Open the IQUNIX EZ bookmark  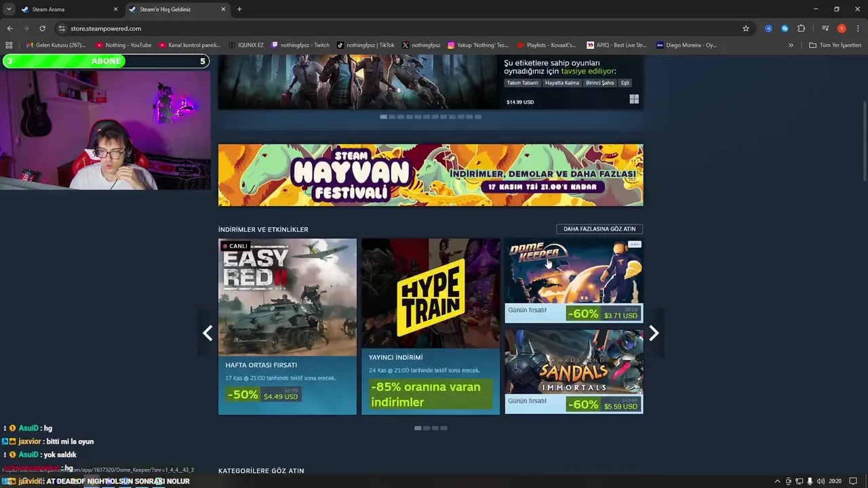246,45
